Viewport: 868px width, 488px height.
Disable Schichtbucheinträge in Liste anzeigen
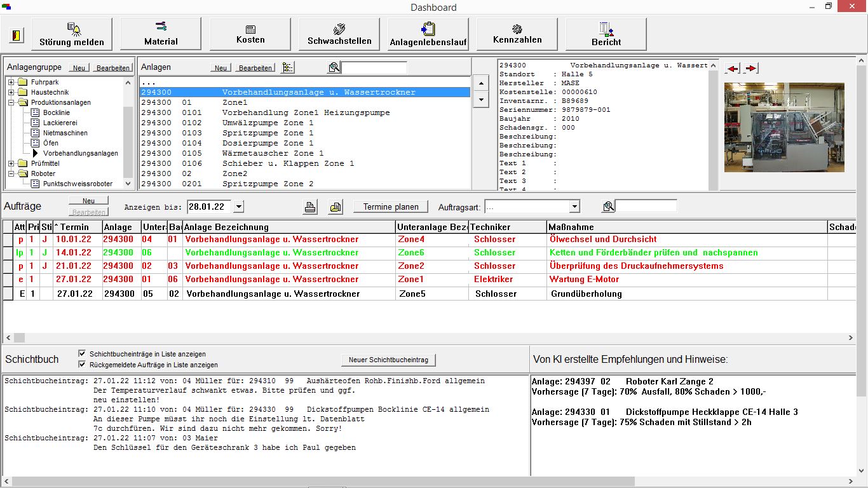point(82,355)
